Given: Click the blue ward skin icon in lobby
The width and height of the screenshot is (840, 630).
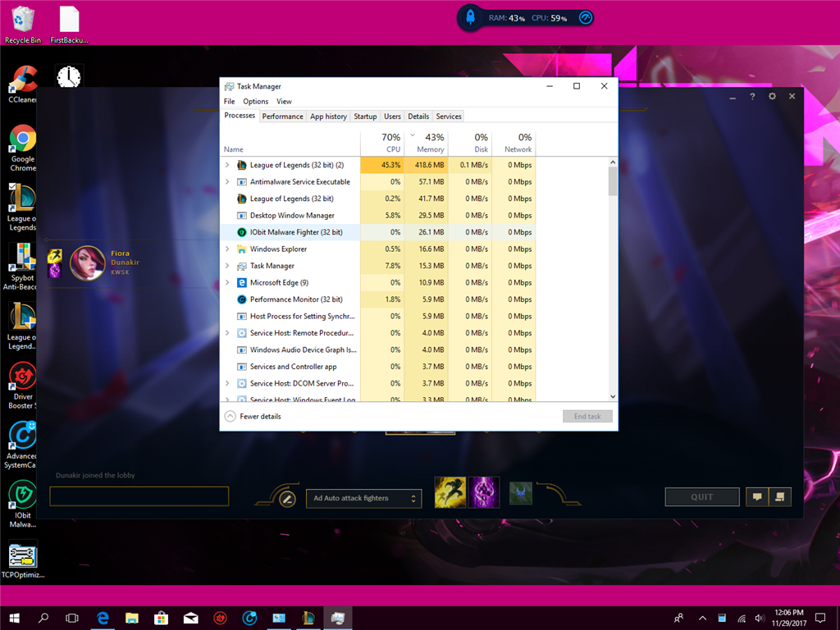Looking at the screenshot, I should point(521,493).
